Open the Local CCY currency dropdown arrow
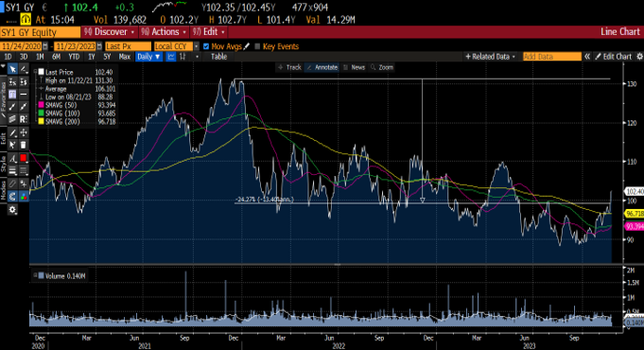 point(197,46)
